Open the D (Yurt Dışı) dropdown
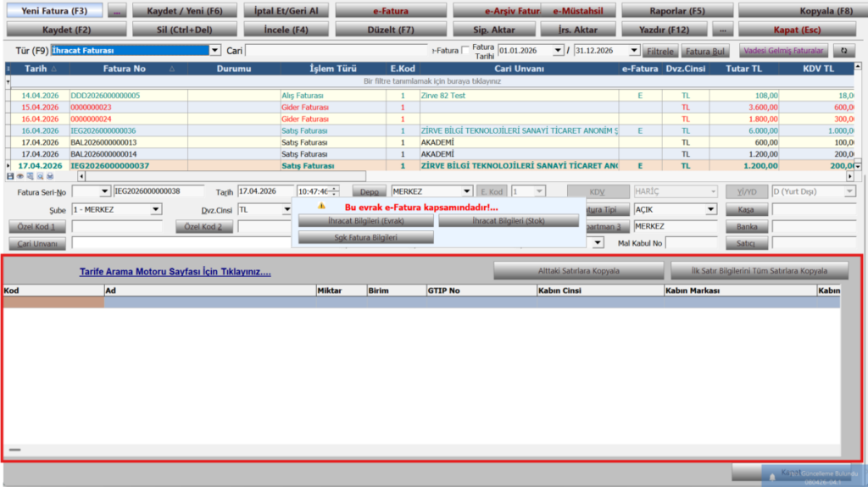This screenshot has width=868, height=487. [x=849, y=191]
